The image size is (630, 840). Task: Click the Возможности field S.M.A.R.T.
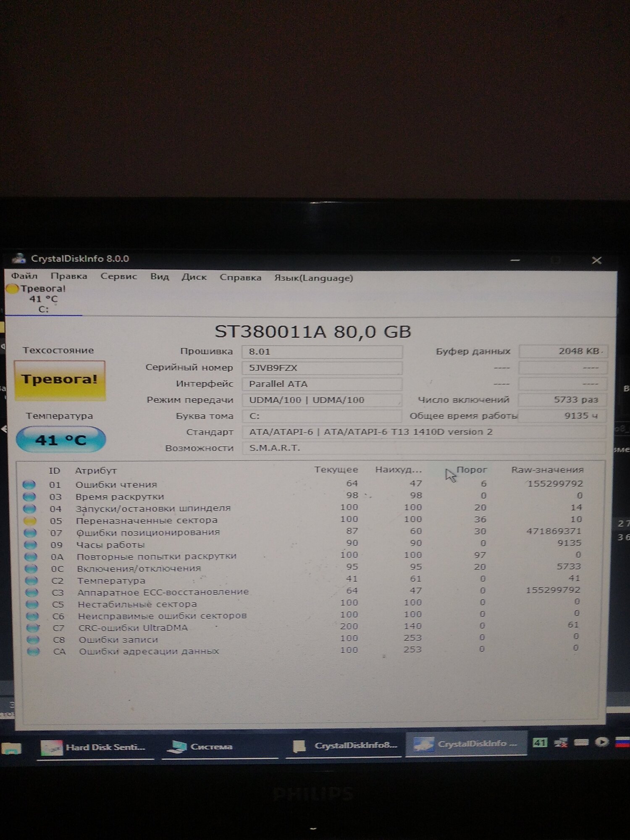tap(424, 448)
